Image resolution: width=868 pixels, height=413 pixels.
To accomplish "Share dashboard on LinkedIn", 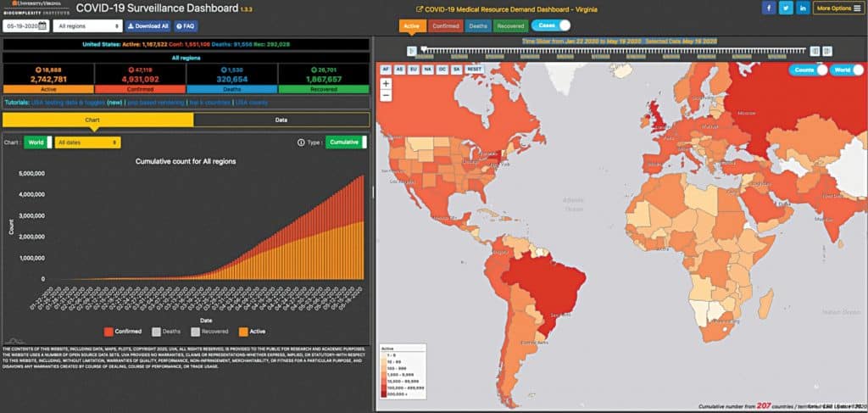I will point(803,8).
